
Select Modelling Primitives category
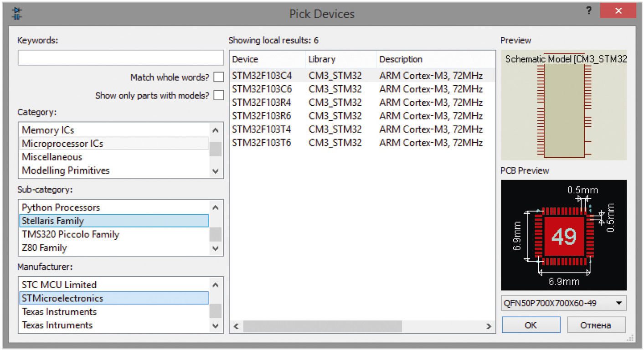(114, 170)
